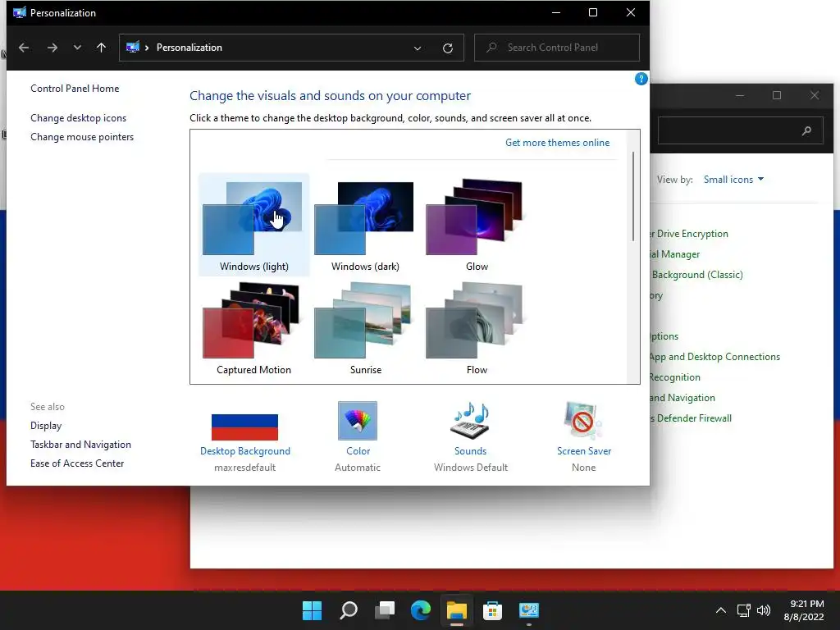
Task: Open the Screen Saver icon
Action: [x=583, y=421]
